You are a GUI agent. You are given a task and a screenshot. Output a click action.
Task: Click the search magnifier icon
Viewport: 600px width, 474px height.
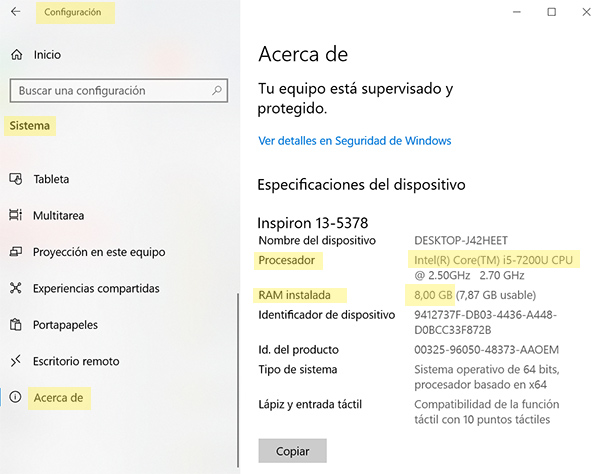[x=217, y=90]
